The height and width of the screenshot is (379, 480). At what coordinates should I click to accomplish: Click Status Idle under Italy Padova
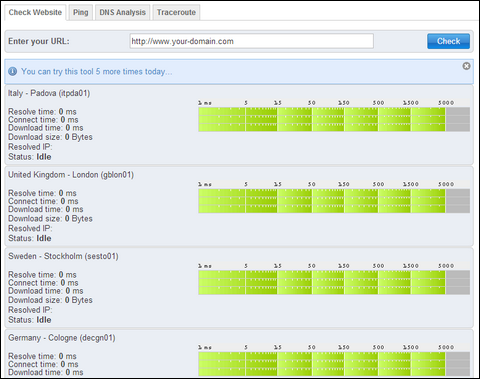(x=30, y=157)
